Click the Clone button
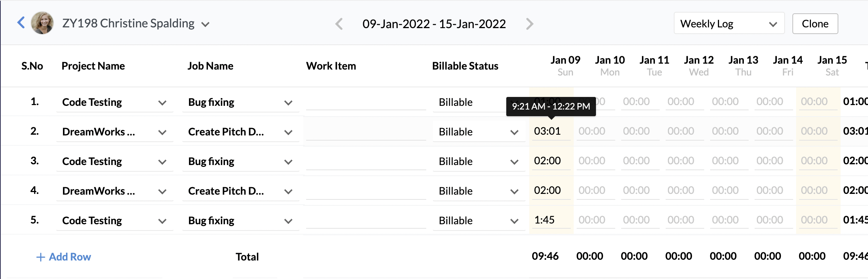Image resolution: width=868 pixels, height=279 pixels. point(815,24)
